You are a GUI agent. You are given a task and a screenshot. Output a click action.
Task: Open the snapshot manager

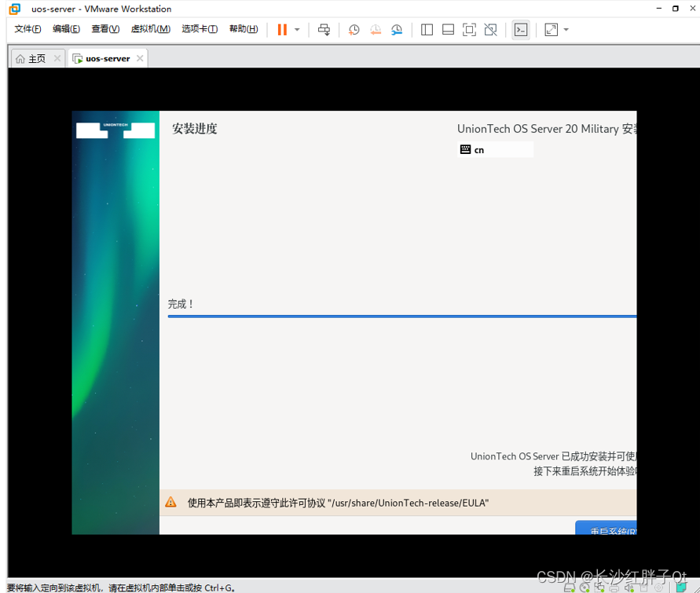click(397, 30)
